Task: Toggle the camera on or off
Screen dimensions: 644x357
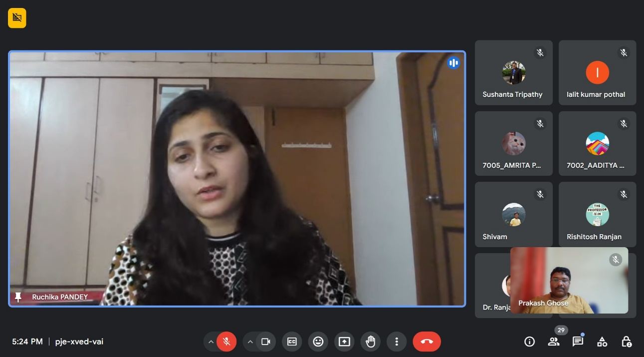Action: 266,342
